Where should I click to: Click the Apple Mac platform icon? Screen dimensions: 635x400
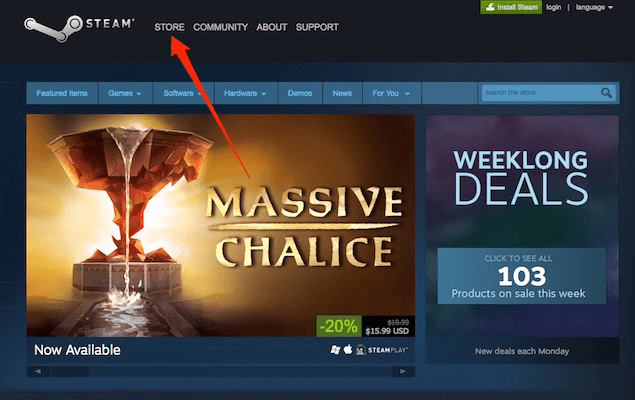point(348,349)
